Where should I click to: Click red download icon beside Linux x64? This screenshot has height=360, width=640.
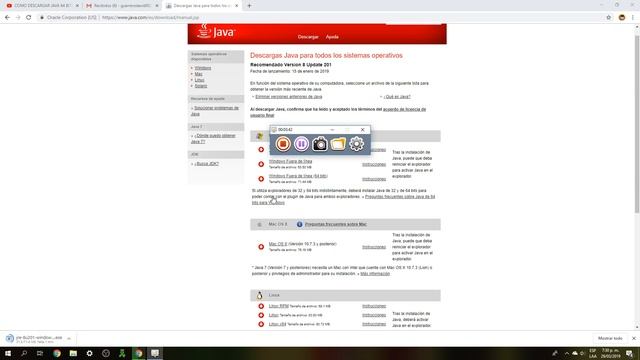[261, 324]
